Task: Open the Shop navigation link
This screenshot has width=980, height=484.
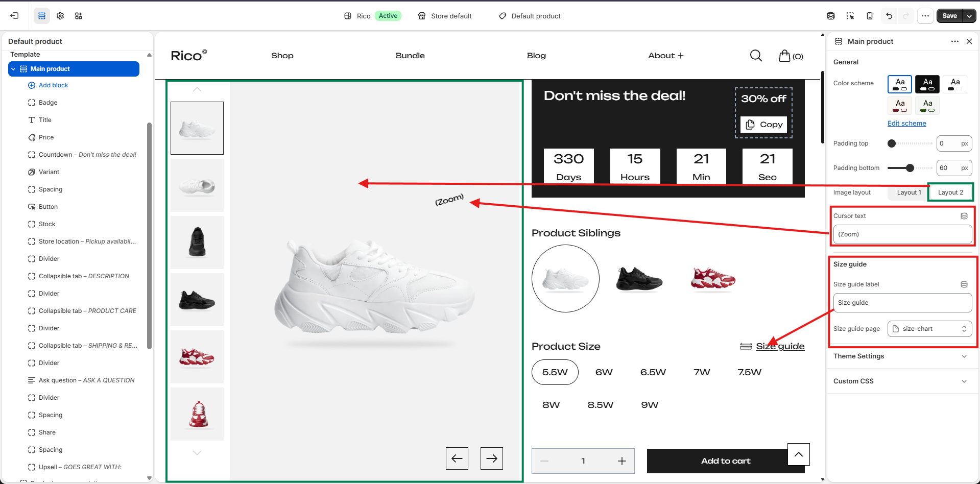Action: pyautogui.click(x=282, y=56)
